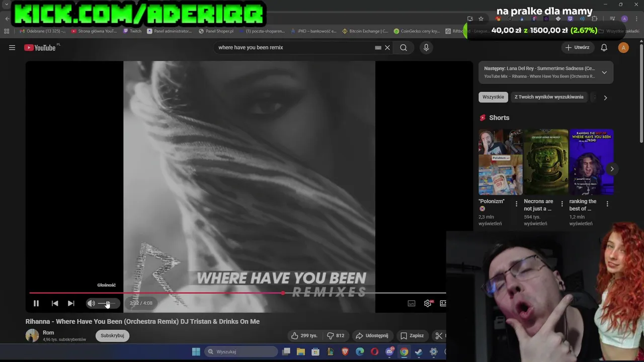Open options for the "Polonizm" Short

[516, 204]
